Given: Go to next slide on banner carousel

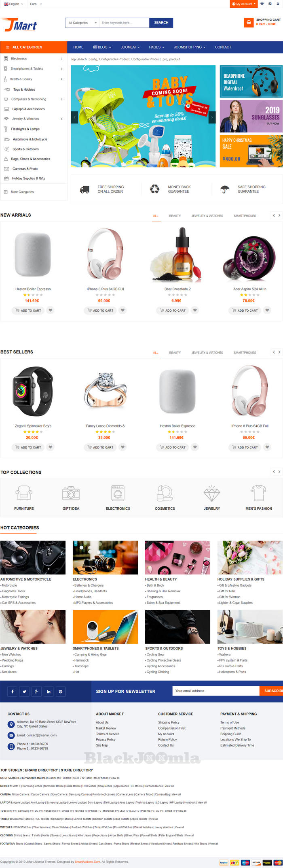Looking at the screenshot, I should [x=212, y=117].
